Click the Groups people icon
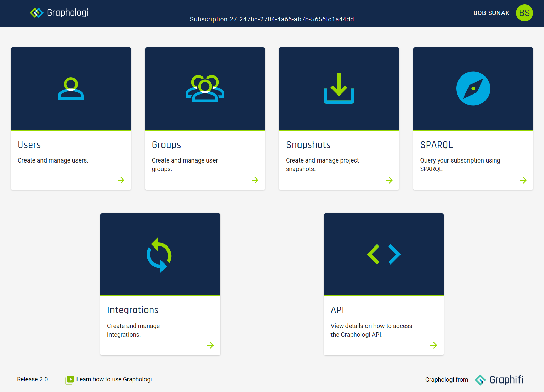Viewport: 544px width, 392px height. click(x=205, y=88)
